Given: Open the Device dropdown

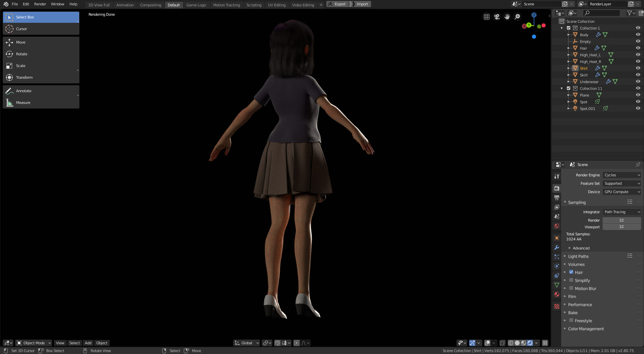Looking at the screenshot, I should point(622,192).
